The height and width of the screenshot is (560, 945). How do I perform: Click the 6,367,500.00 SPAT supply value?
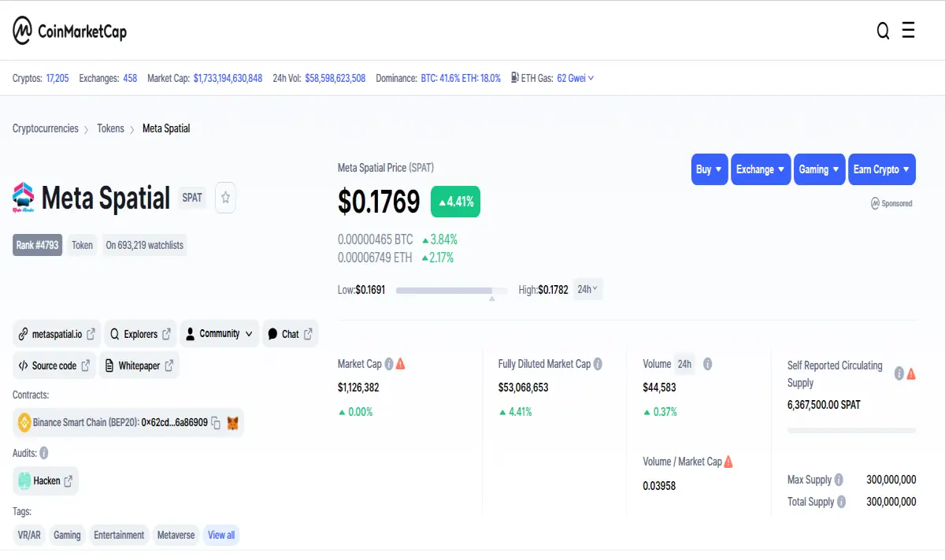[x=824, y=405]
